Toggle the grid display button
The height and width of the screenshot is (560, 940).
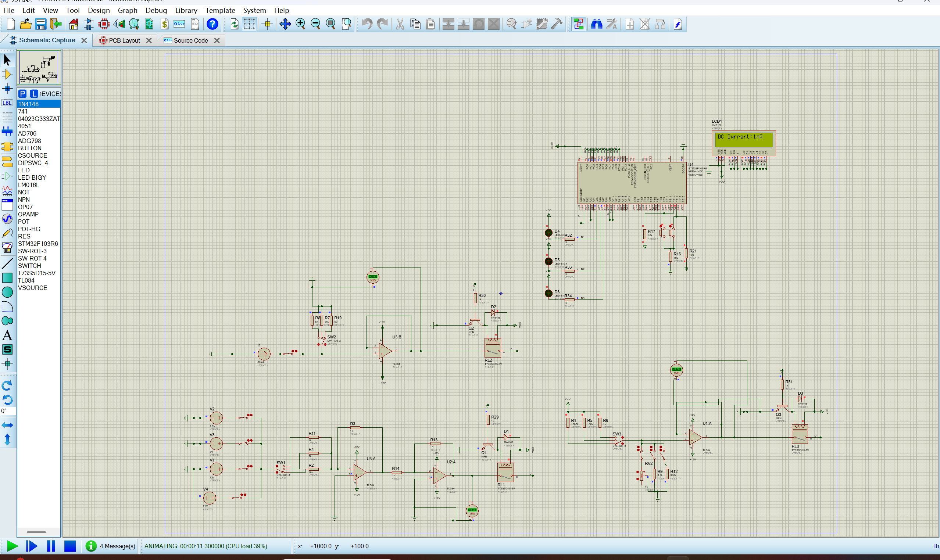click(249, 24)
